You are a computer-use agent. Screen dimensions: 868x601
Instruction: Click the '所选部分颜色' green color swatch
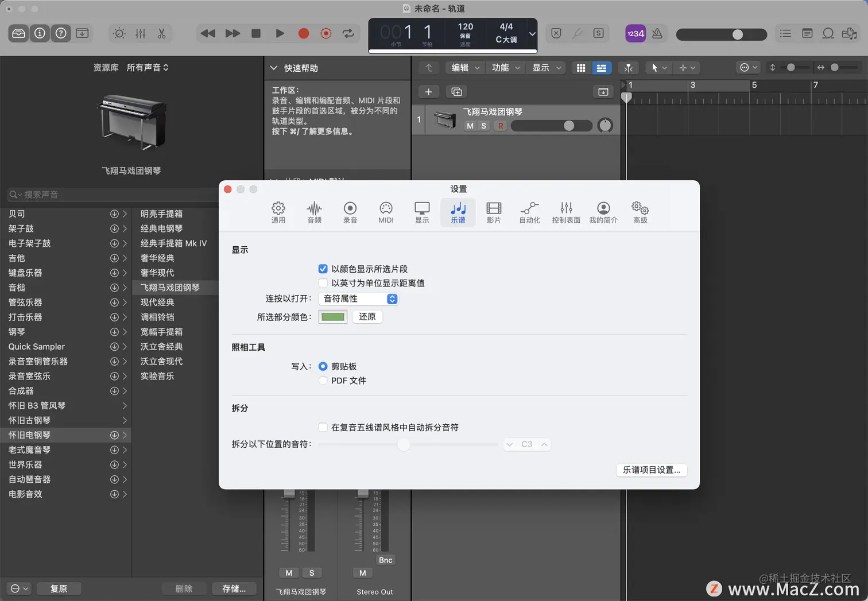(333, 317)
